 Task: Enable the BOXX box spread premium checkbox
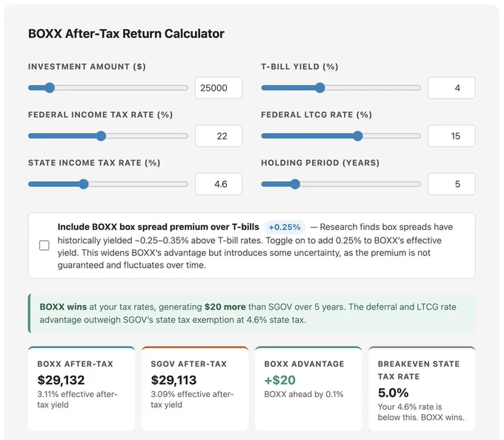pos(44,246)
